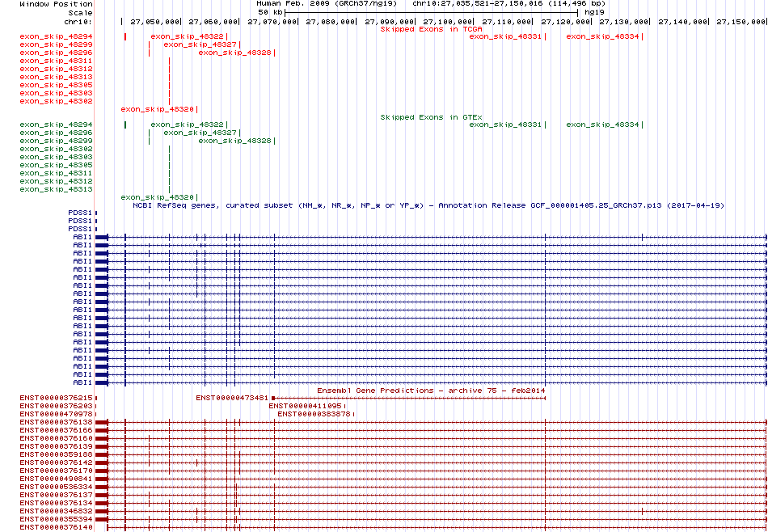The width and height of the screenshot is (768, 532).
Task: Click red exon_skip_48327 in the TCGA track
Action: tap(200, 44)
